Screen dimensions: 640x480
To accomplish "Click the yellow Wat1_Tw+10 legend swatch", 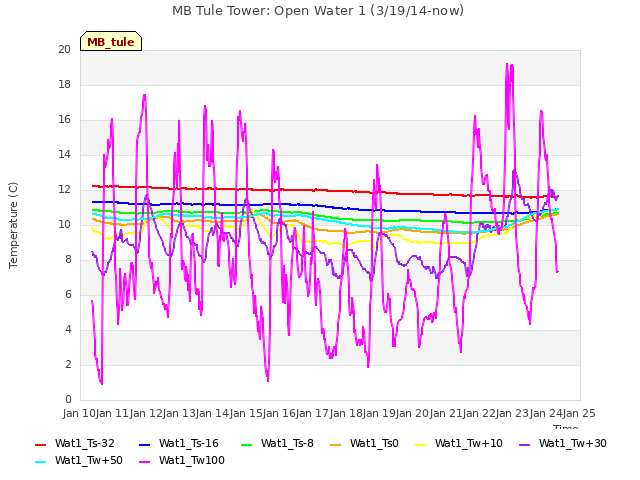I will 420,444.
